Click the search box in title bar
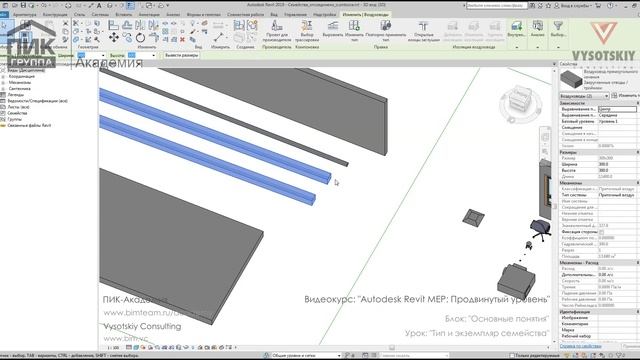The height and width of the screenshot is (360, 640). pyautogui.click(x=497, y=5)
